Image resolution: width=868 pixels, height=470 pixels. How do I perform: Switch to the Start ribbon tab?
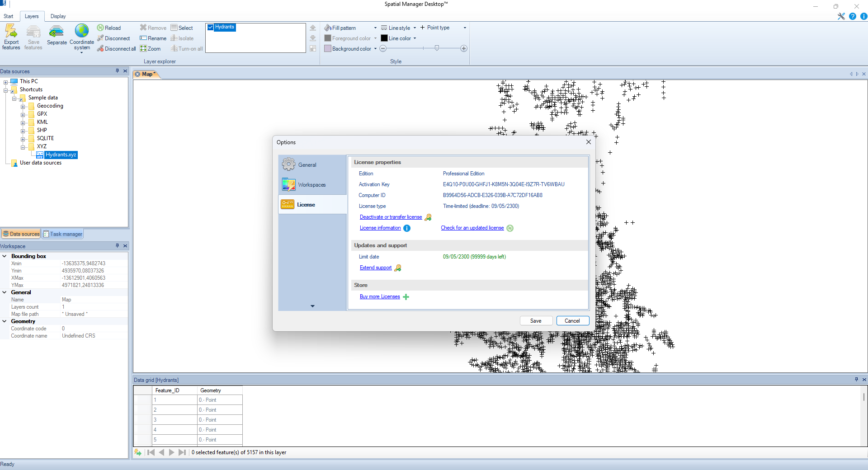click(x=8, y=16)
